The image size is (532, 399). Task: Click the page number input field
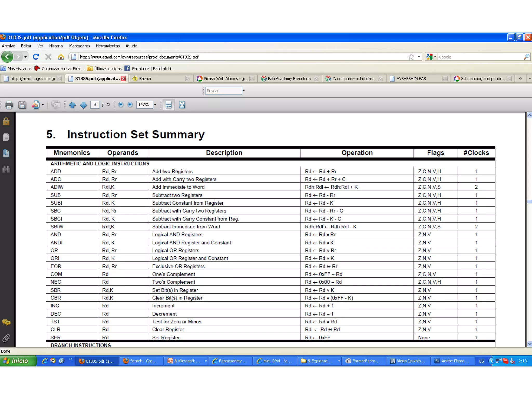95,105
